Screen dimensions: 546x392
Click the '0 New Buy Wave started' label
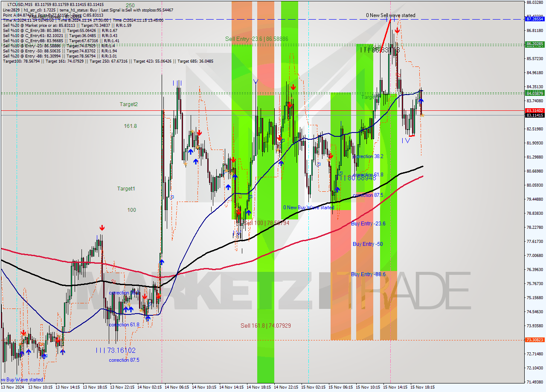309,208
